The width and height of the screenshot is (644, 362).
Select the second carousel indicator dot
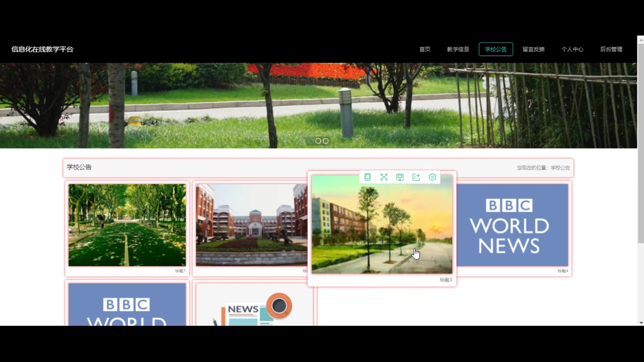pos(318,141)
